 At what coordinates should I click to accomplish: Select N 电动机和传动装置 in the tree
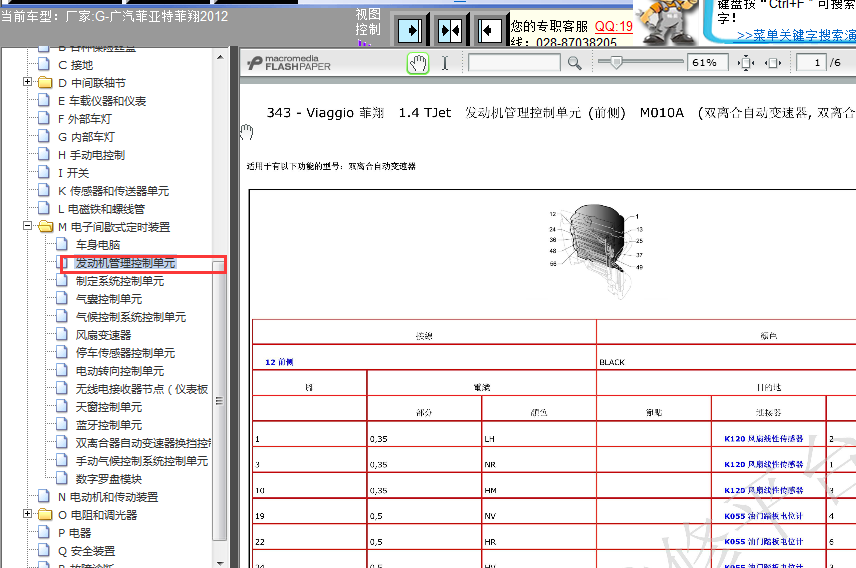[108, 496]
